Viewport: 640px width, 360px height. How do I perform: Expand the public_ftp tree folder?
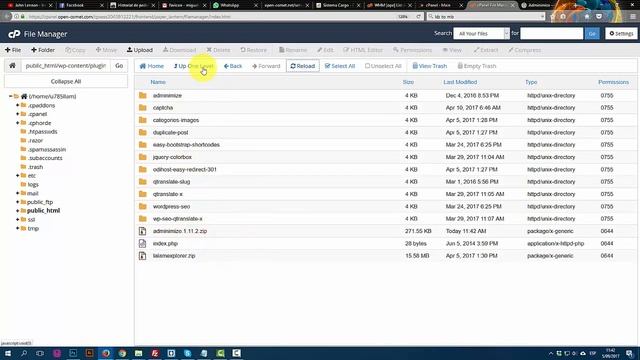coord(18,202)
